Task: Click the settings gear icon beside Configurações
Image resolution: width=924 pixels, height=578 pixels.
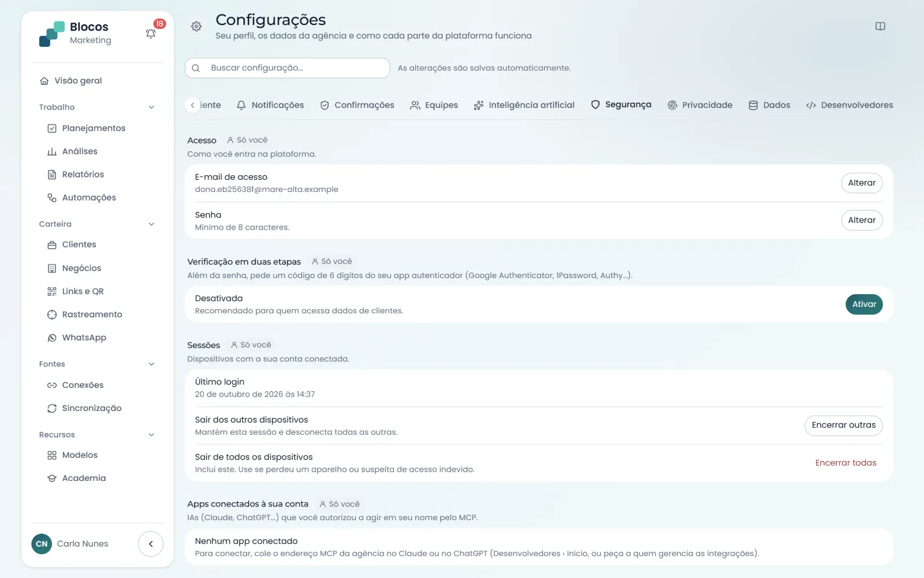Action: pyautogui.click(x=196, y=27)
